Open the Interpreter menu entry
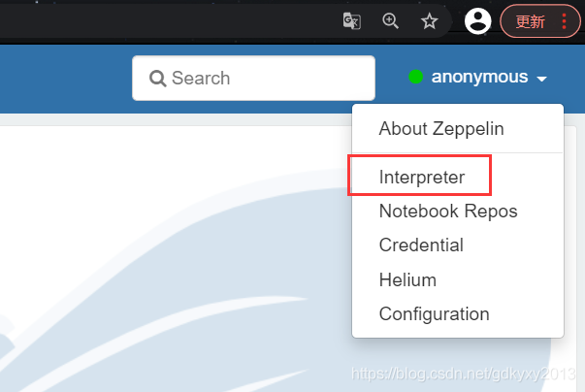Image resolution: width=585 pixels, height=392 pixels. [422, 178]
